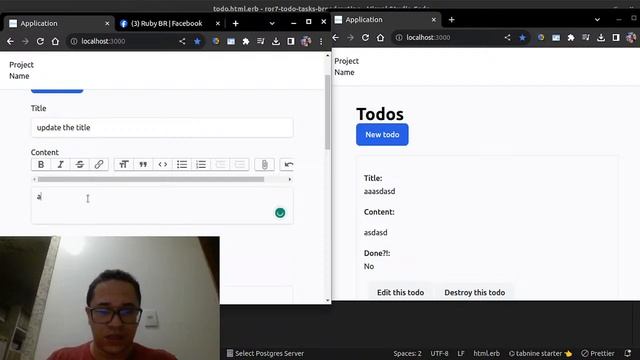Viewport: 640px width, 360px height.
Task: Bookmark the page in left browser window
Action: click(x=197, y=41)
